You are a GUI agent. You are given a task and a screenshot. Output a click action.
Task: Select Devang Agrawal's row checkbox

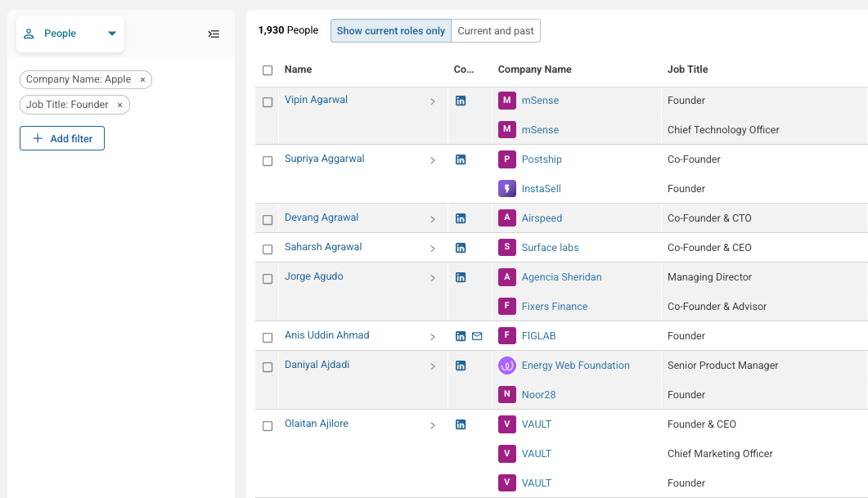pyautogui.click(x=268, y=220)
